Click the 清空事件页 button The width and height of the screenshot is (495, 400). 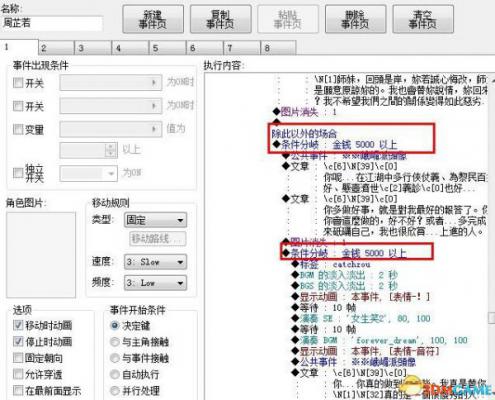(423, 19)
